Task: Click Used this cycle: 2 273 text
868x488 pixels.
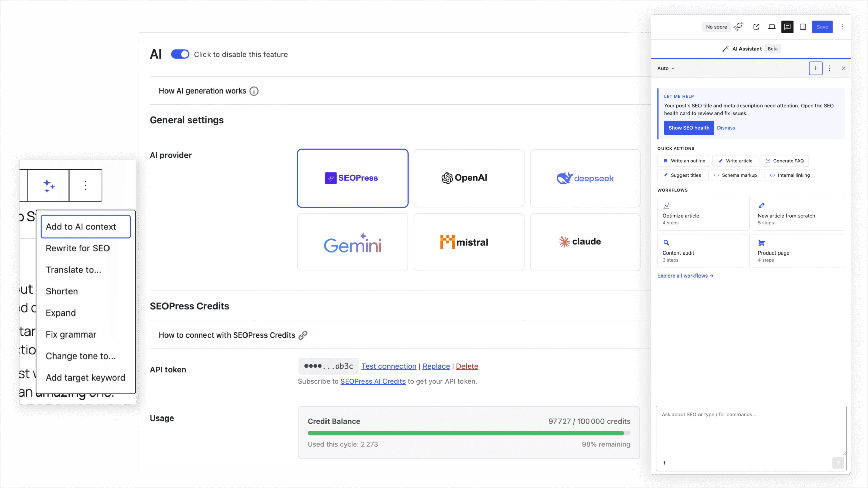Action: click(343, 444)
